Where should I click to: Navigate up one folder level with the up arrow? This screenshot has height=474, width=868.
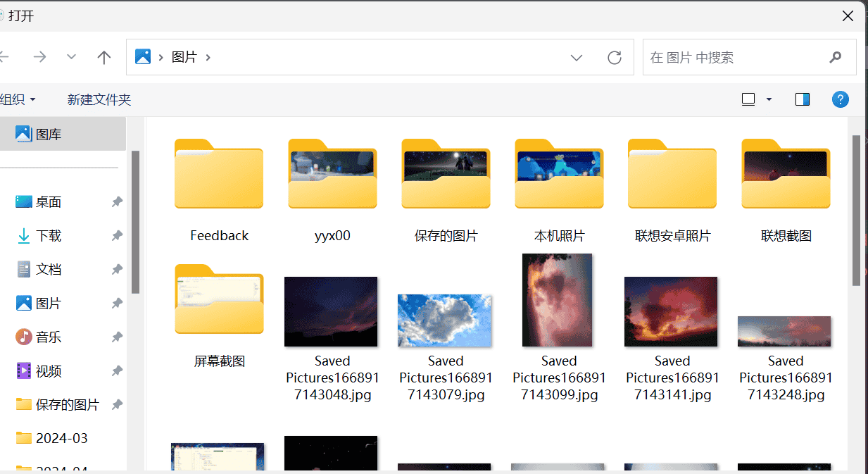coord(103,57)
